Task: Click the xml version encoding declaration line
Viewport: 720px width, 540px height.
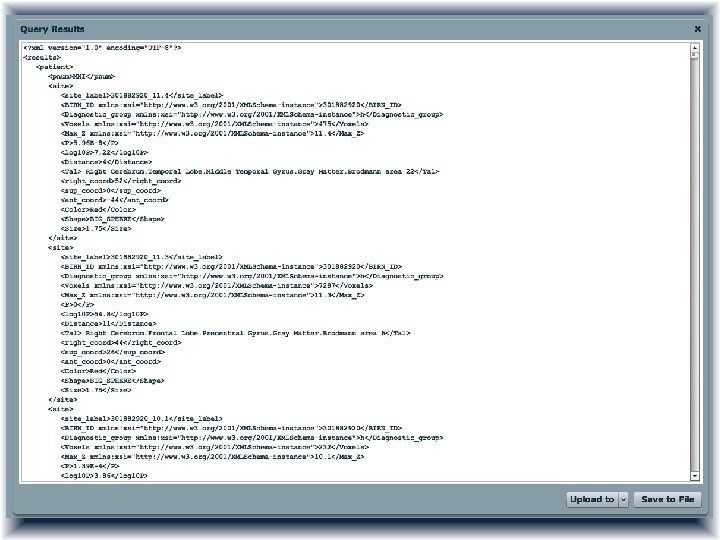Action: pos(102,47)
